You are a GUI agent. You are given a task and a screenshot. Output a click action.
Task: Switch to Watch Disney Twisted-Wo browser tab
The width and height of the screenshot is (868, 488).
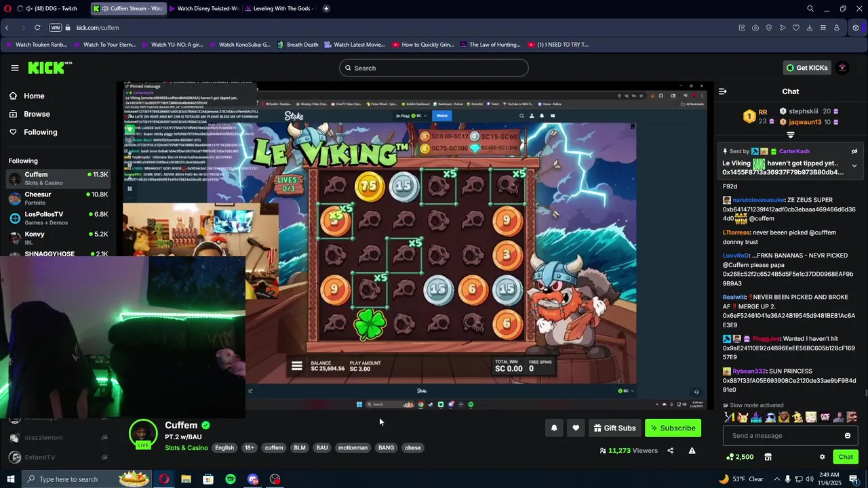203,9
